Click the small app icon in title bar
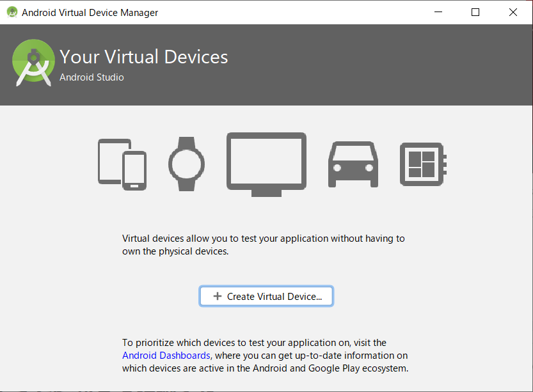The height and width of the screenshot is (392, 533). [x=12, y=12]
